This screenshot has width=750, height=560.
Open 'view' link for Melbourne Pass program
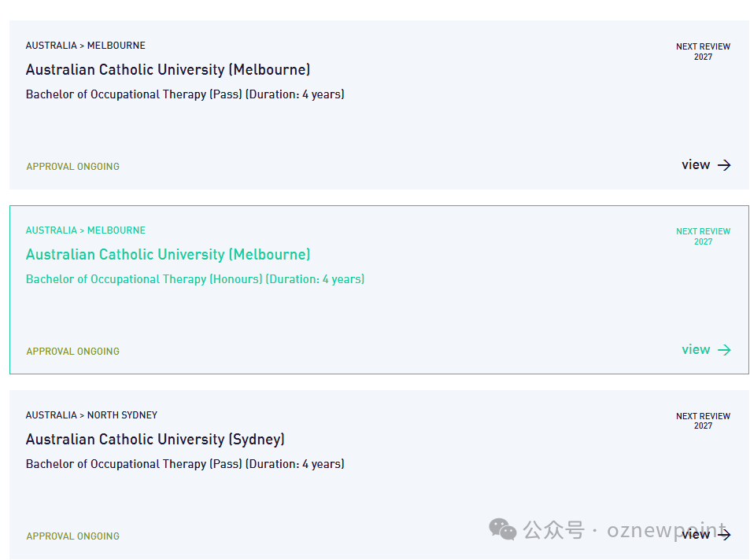click(x=696, y=165)
